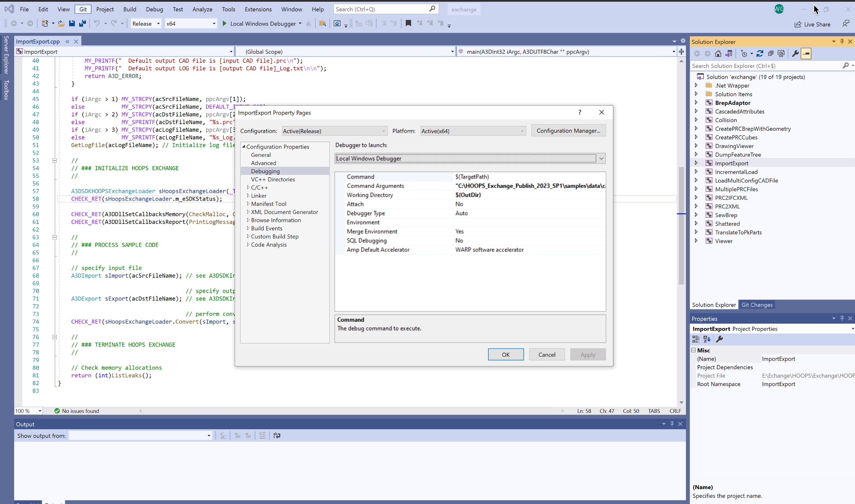Image resolution: width=855 pixels, height=504 pixels.
Task: Toggle pin on ImportExport.cpp tab
Action: coord(67,41)
